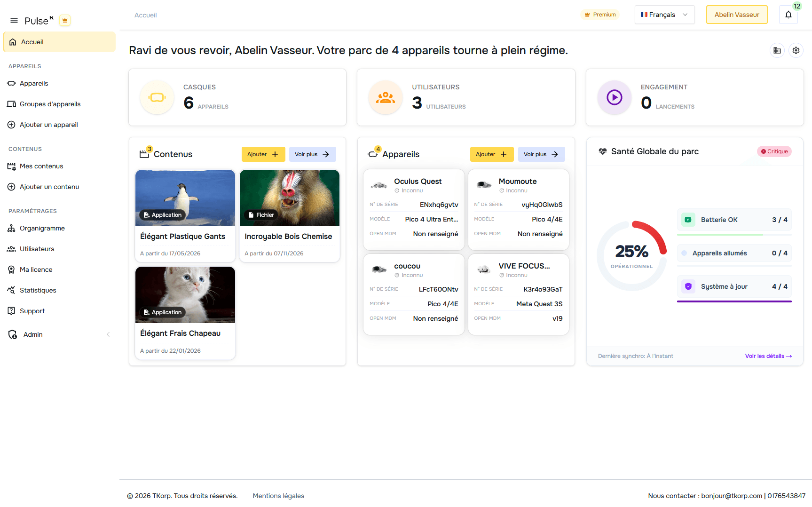Click the Casques headset icon
This screenshot has height=507, width=812.
[x=157, y=97]
